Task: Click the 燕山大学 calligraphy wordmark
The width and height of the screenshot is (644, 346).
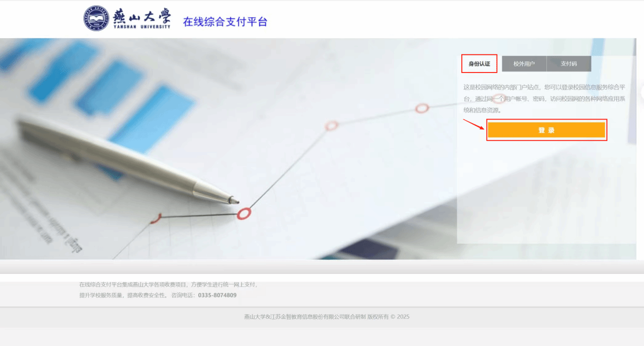Action: tap(141, 15)
